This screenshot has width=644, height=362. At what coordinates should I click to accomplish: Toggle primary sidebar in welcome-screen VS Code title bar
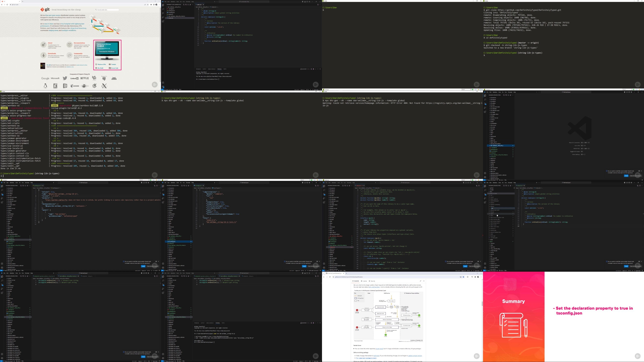tap(625, 92)
